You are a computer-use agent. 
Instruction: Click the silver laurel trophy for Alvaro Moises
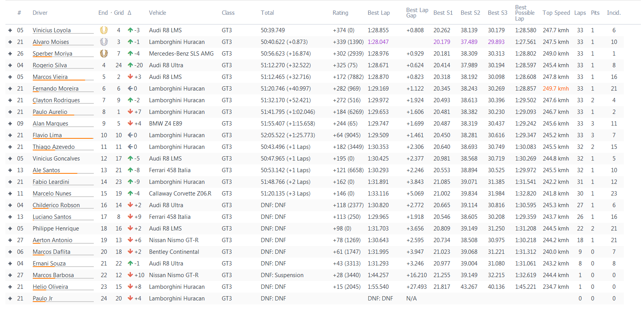[x=104, y=42]
